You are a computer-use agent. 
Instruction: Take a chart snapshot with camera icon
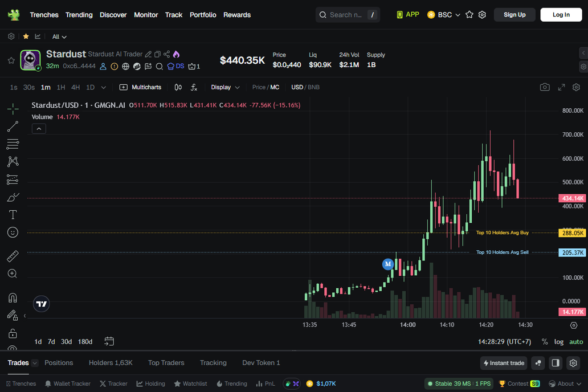[x=545, y=87]
